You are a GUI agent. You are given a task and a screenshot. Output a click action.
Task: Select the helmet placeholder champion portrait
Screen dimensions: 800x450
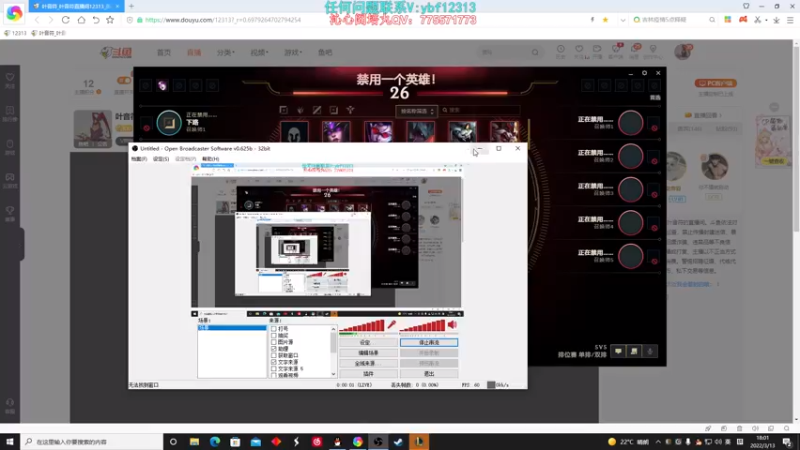(294, 132)
